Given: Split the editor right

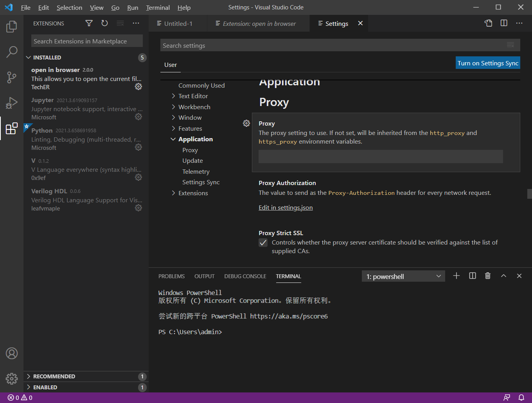Looking at the screenshot, I should (504, 23).
